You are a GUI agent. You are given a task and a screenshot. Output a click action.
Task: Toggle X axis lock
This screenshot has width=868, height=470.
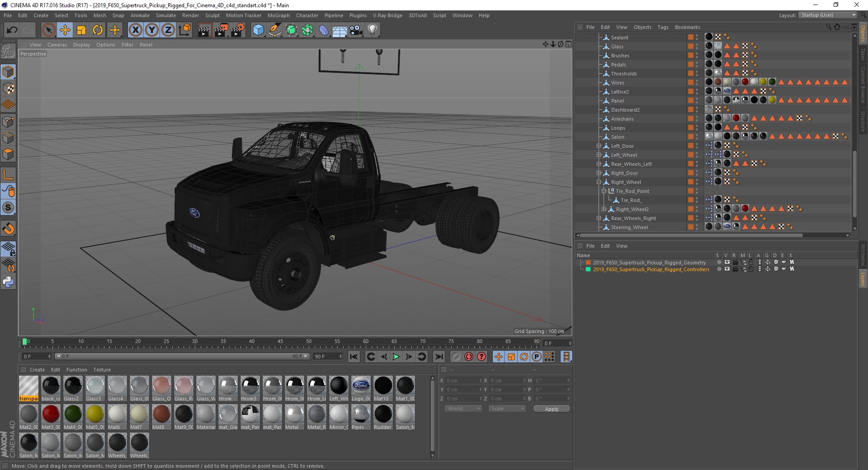(135, 30)
